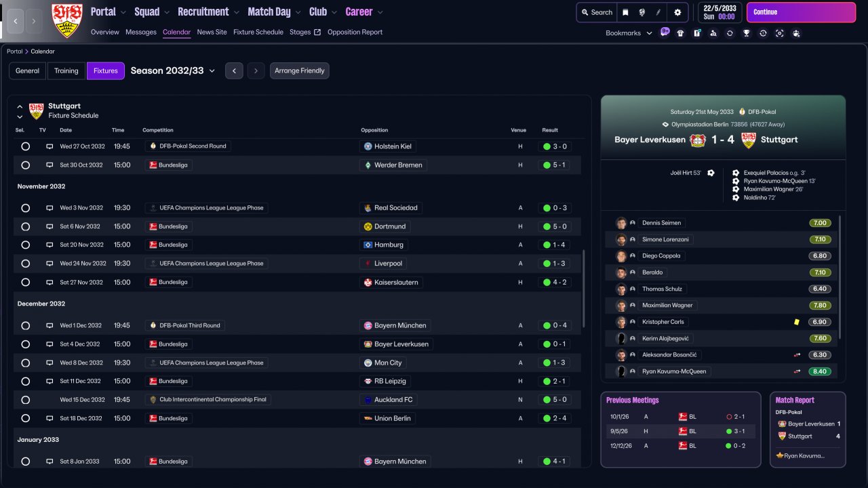Open the 5 - 0 result against Dortmund

pos(555,226)
